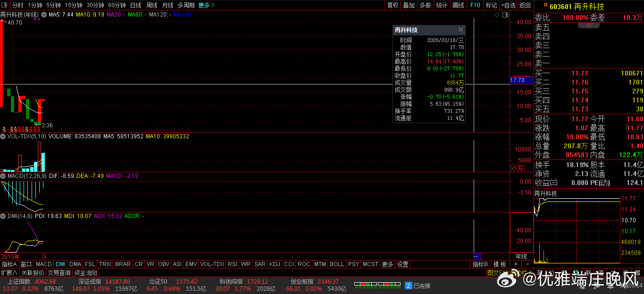This screenshot has width=644, height=294.
Task: Select the VOL-TDX indicator tab
Action: point(212,264)
